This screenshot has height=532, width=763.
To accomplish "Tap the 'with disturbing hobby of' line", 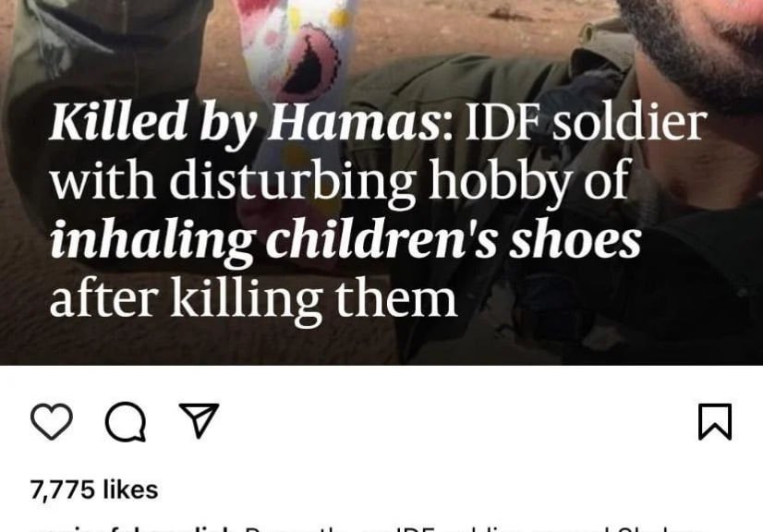I will [x=341, y=180].
